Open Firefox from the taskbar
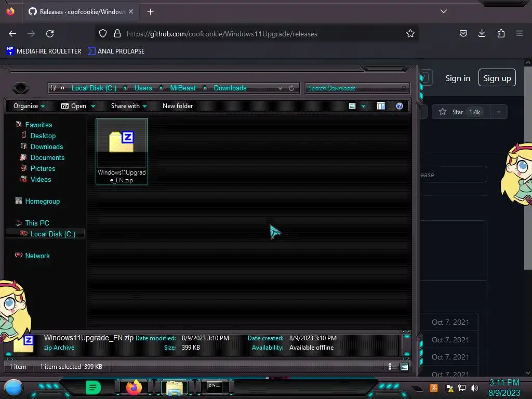 click(x=134, y=388)
